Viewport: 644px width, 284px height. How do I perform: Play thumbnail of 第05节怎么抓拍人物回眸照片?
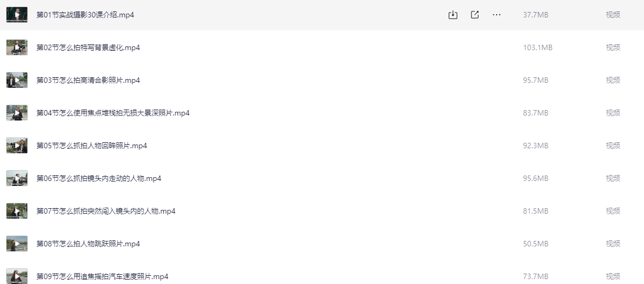pyautogui.click(x=17, y=146)
